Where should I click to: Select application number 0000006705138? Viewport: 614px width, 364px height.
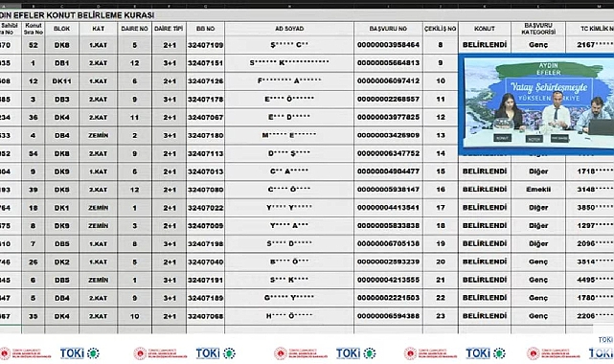[x=388, y=244]
